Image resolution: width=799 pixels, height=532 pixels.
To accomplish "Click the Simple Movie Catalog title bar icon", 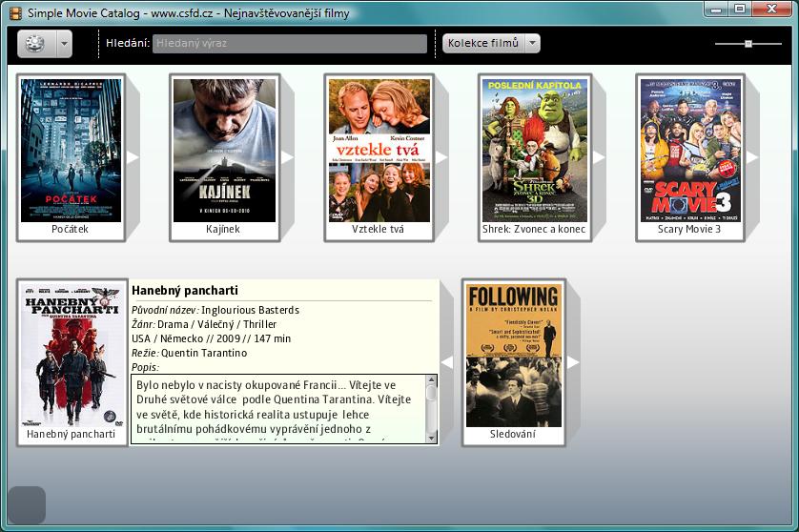I will [16, 13].
